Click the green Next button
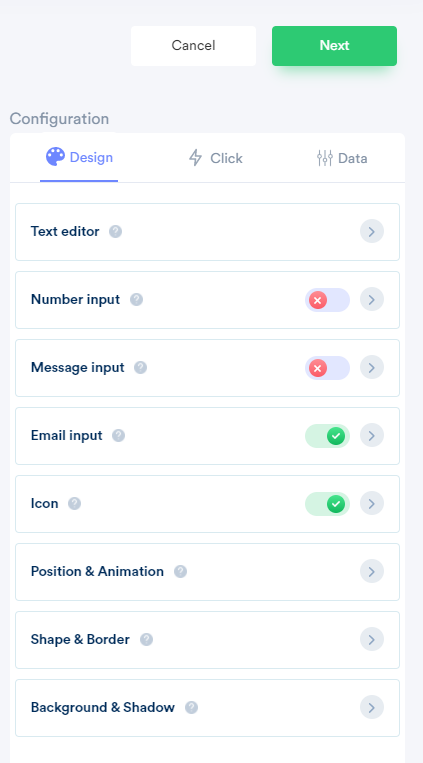The height and width of the screenshot is (763, 423). pyautogui.click(x=334, y=46)
